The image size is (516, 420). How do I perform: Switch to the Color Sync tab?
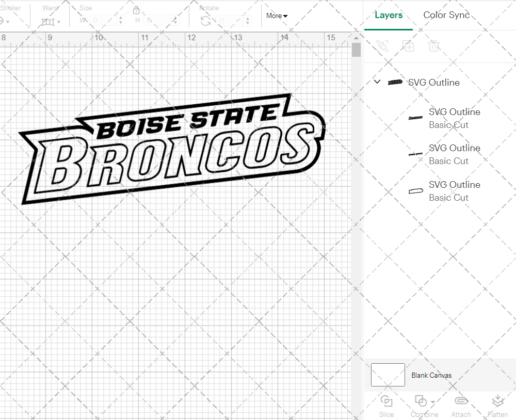pos(446,15)
